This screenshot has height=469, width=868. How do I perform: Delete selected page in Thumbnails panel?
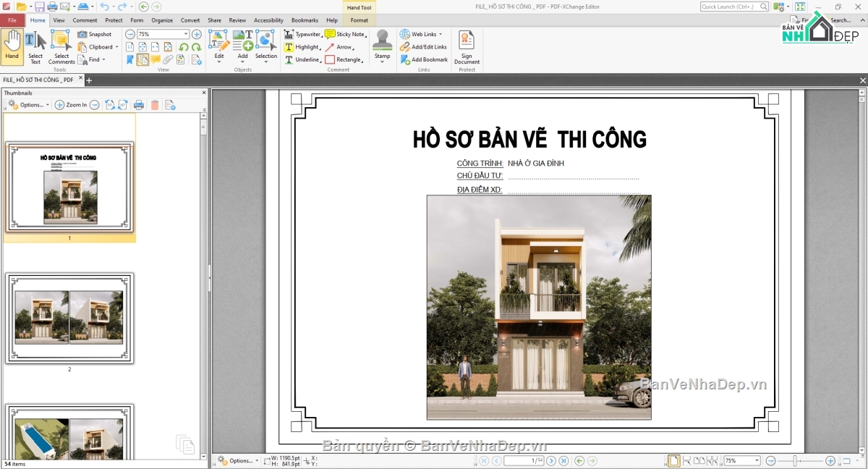click(155, 104)
